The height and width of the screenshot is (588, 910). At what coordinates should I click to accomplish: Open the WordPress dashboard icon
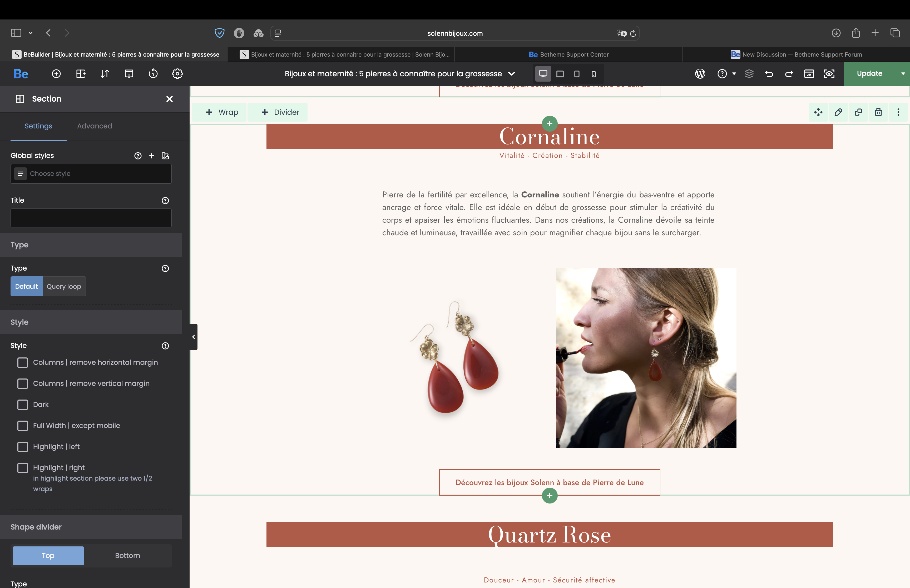(x=700, y=74)
